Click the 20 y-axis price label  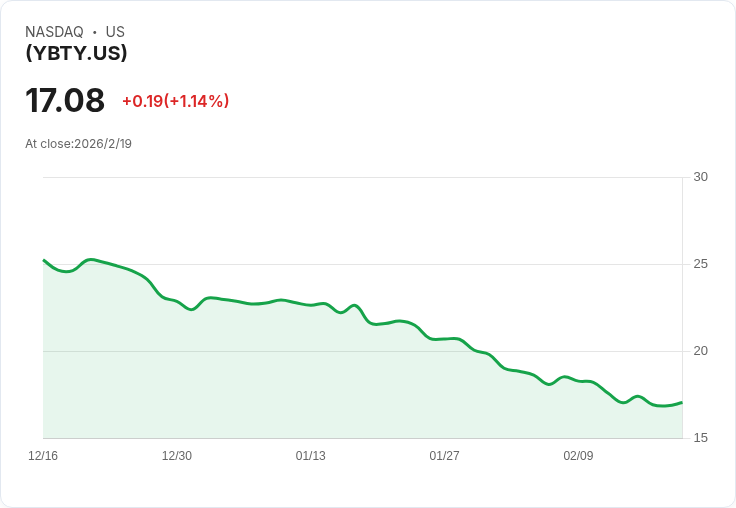[x=700, y=351]
